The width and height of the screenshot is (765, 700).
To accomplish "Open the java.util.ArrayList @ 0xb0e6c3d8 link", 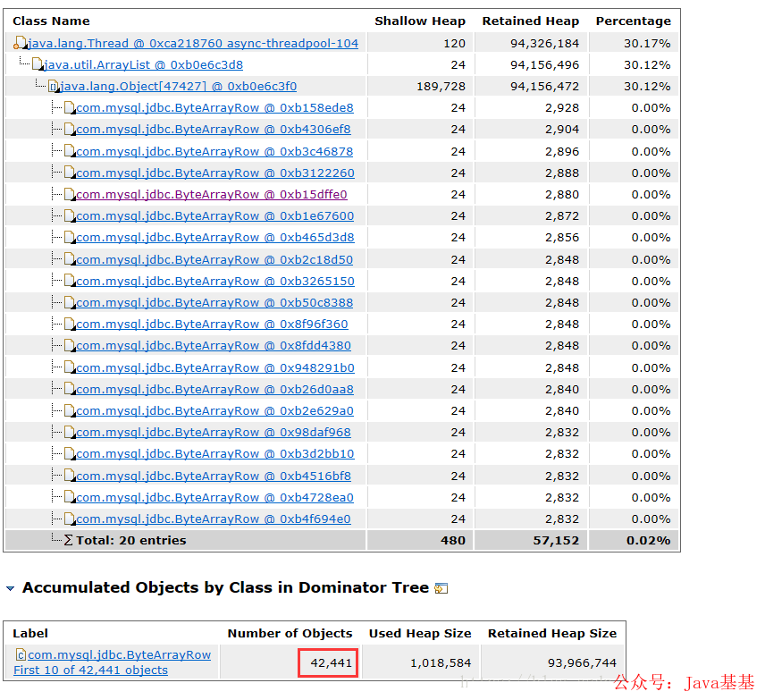I will tap(143, 65).
